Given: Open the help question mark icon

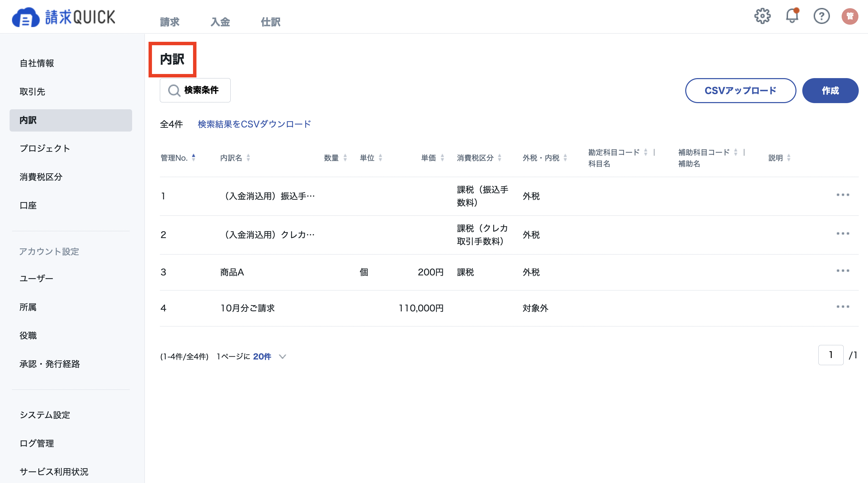Looking at the screenshot, I should pyautogui.click(x=821, y=16).
